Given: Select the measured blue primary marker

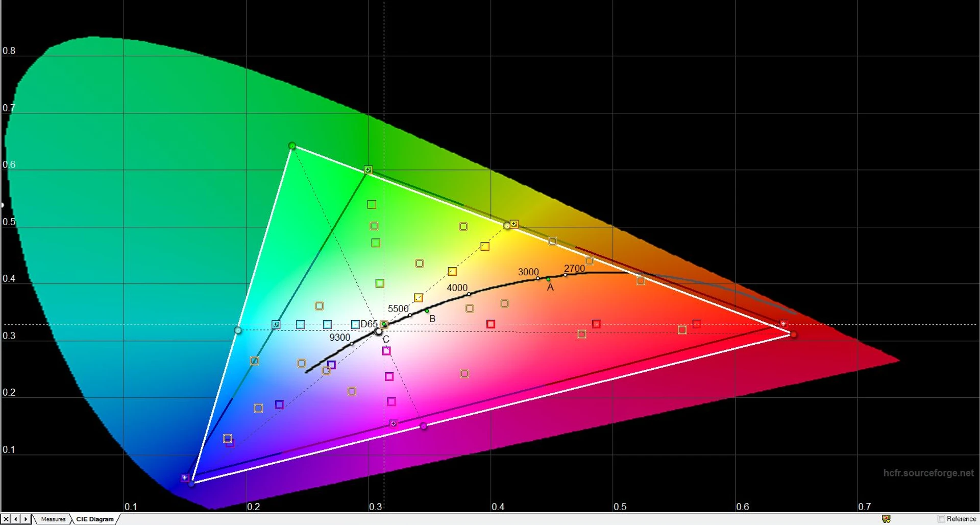Looking at the screenshot, I should pos(185,478).
